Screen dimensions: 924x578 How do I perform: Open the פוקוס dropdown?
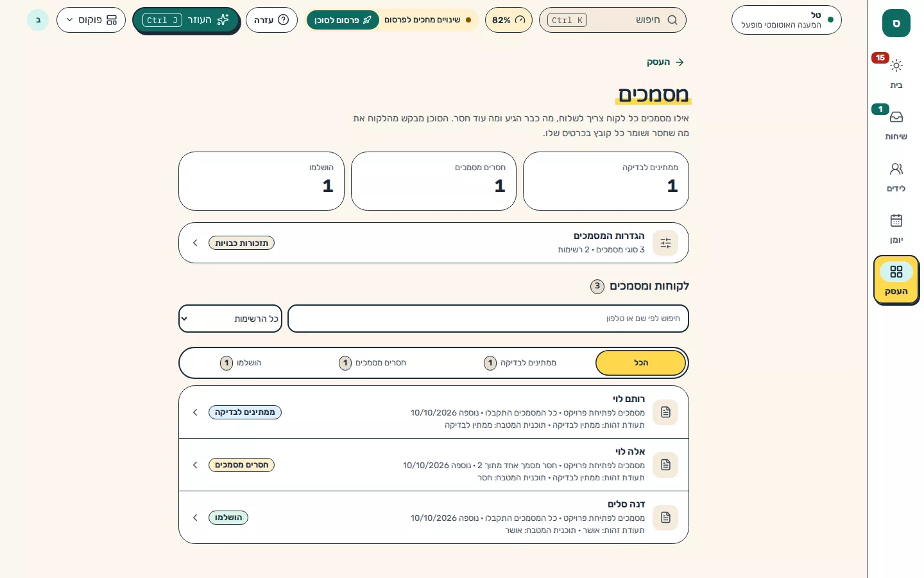(x=91, y=20)
